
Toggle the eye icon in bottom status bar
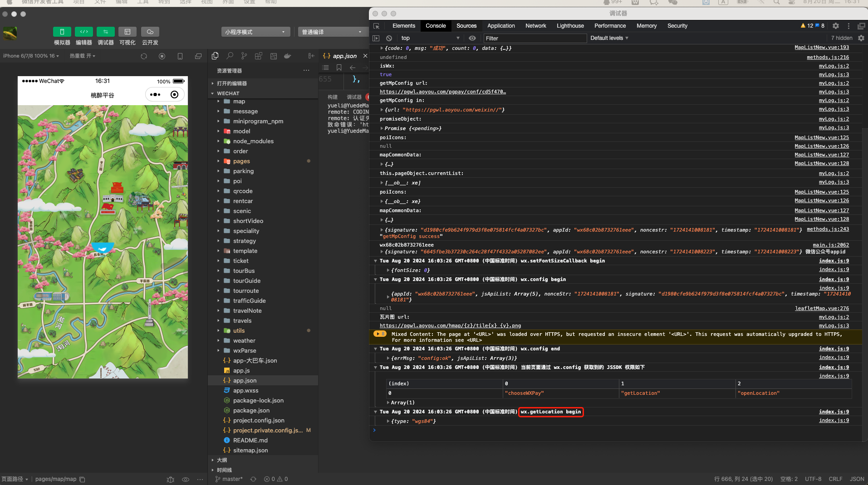186,479
